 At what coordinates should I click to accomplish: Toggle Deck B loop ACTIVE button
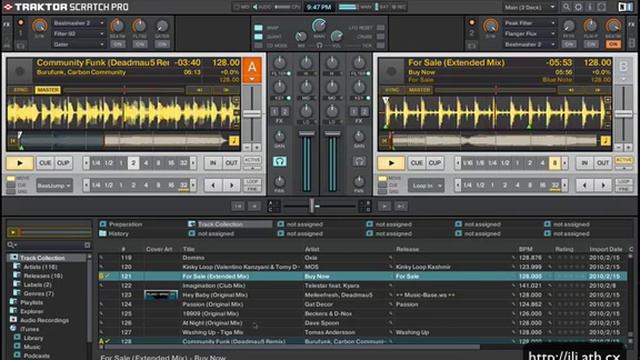[624, 160]
